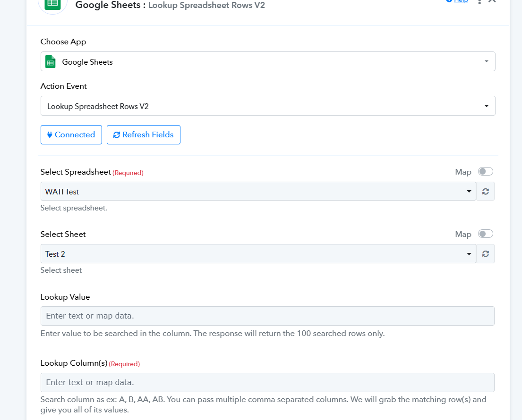The width and height of the screenshot is (522, 420).
Task: Click the Connected button
Action: pyautogui.click(x=71, y=134)
